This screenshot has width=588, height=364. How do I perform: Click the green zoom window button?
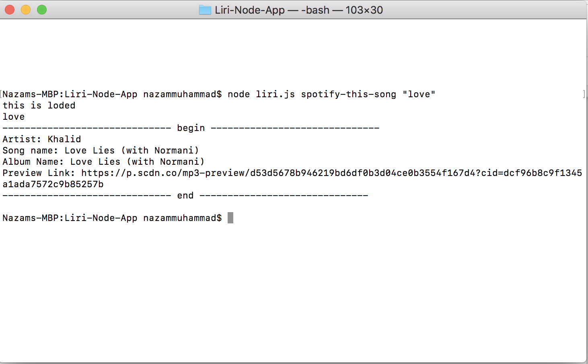pyautogui.click(x=42, y=10)
